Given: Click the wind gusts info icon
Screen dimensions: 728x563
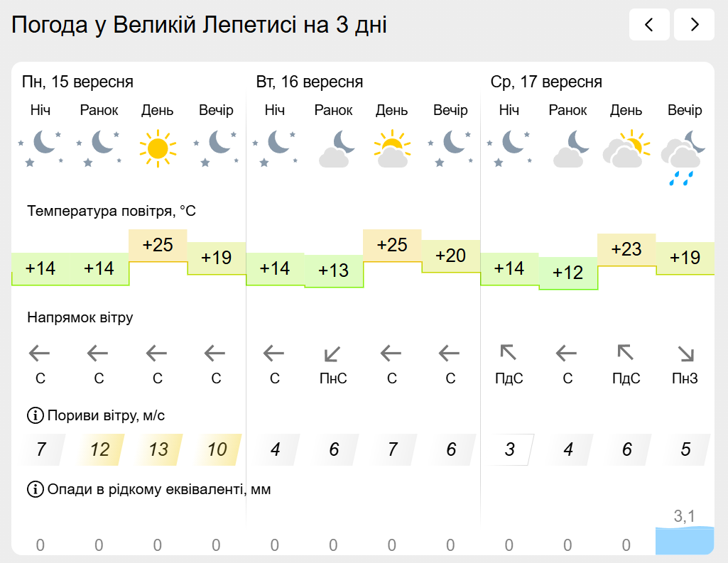Looking at the screenshot, I should click(x=36, y=415).
